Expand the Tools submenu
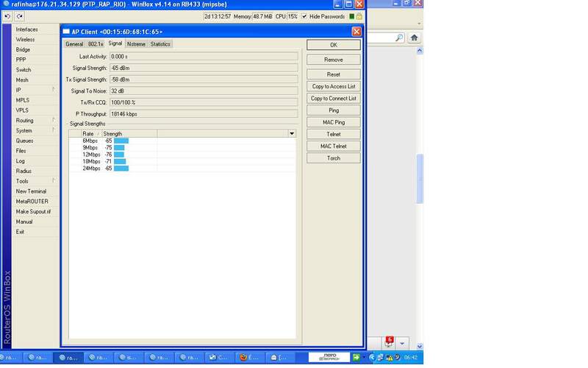This screenshot has height=368, width=588. (x=35, y=181)
